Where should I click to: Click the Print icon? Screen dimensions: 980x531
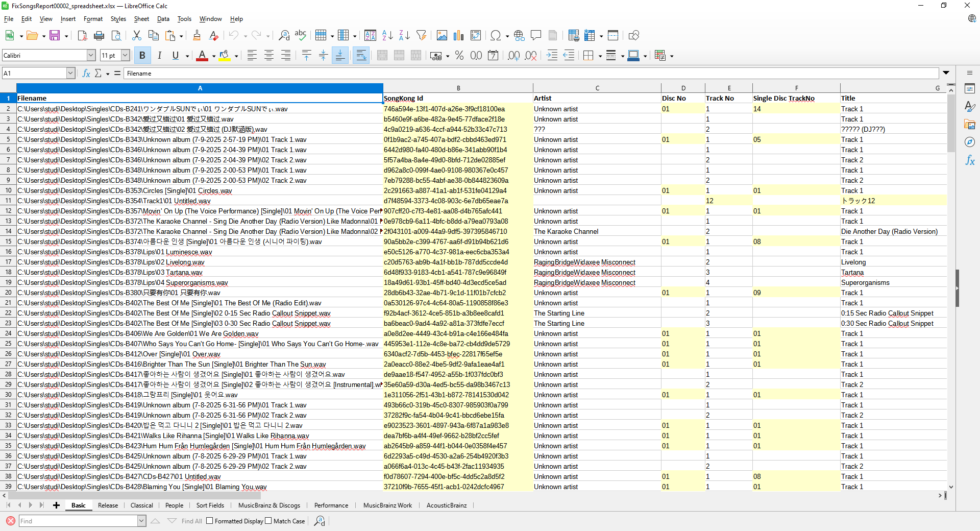click(99, 35)
